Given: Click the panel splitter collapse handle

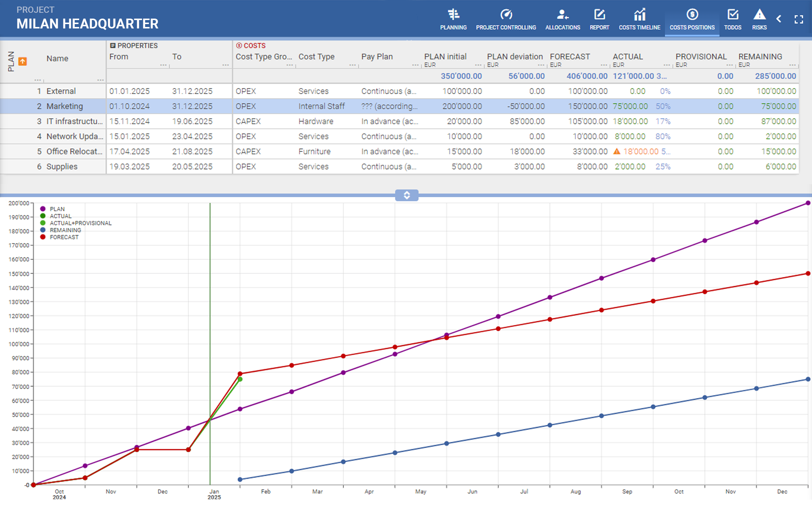Looking at the screenshot, I should click(x=407, y=195).
